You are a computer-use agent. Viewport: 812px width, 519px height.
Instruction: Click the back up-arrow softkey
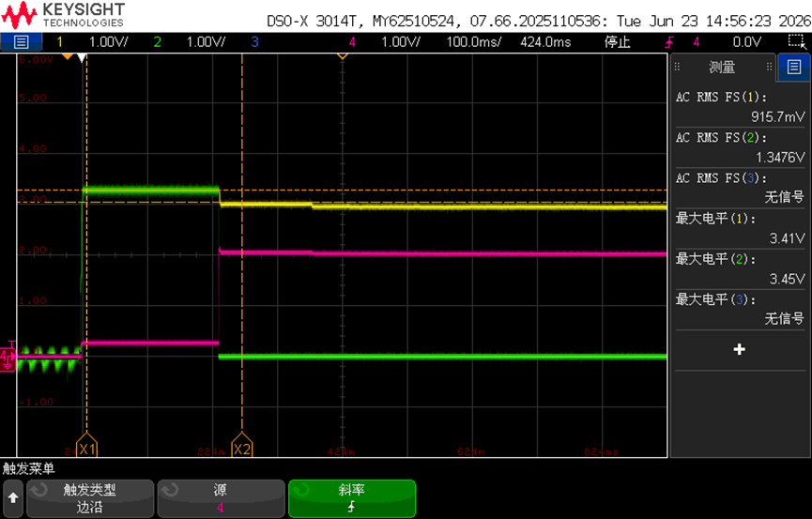[13, 498]
